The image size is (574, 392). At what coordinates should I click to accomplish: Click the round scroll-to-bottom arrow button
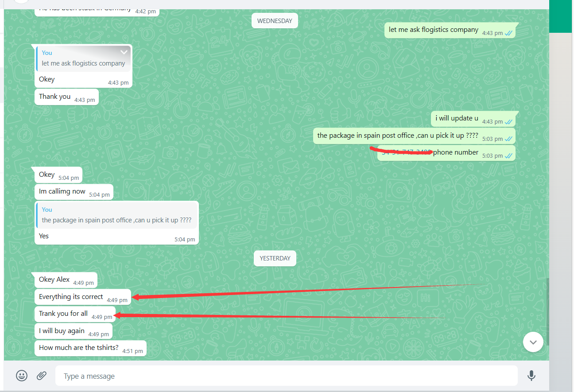pyautogui.click(x=533, y=342)
